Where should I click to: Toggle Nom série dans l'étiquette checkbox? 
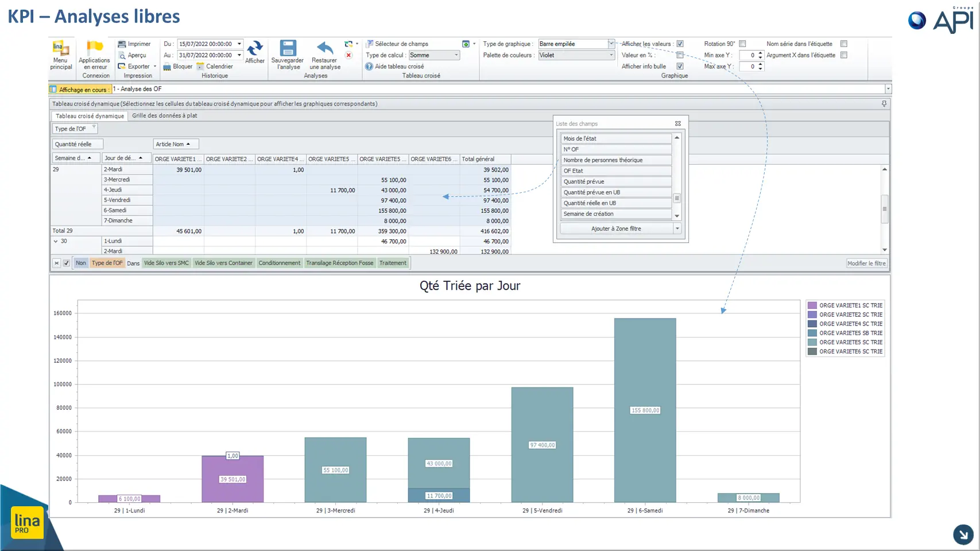844,44
